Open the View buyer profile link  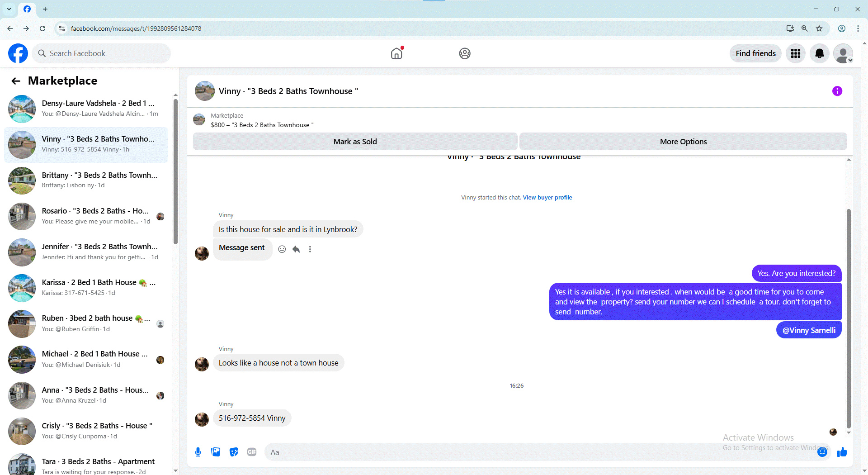click(x=547, y=197)
